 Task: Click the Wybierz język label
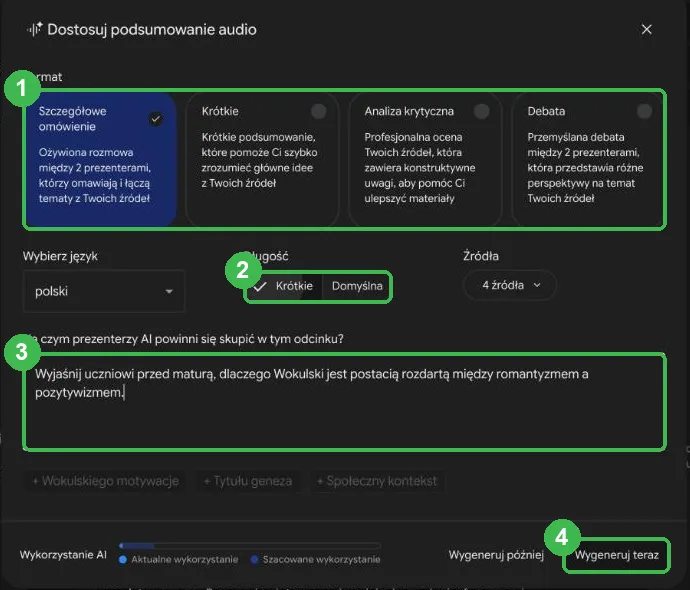pyautogui.click(x=60, y=256)
